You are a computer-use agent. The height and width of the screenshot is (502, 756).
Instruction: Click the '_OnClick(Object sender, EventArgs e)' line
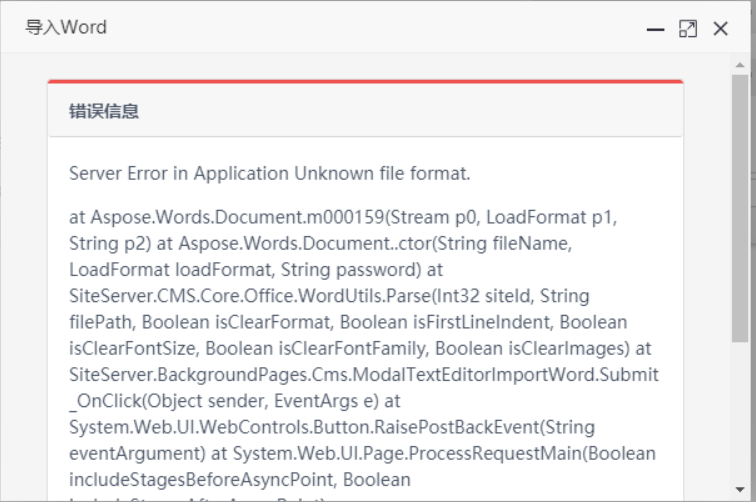coord(234,401)
